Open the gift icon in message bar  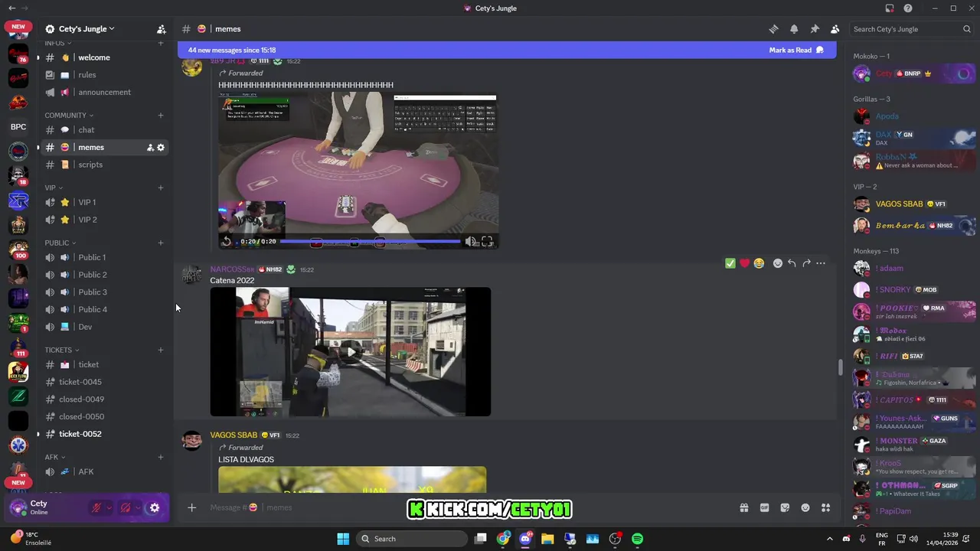coord(743,507)
